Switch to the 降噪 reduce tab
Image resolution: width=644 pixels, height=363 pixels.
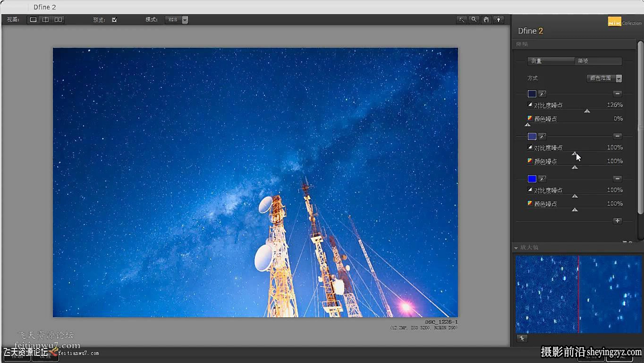598,61
